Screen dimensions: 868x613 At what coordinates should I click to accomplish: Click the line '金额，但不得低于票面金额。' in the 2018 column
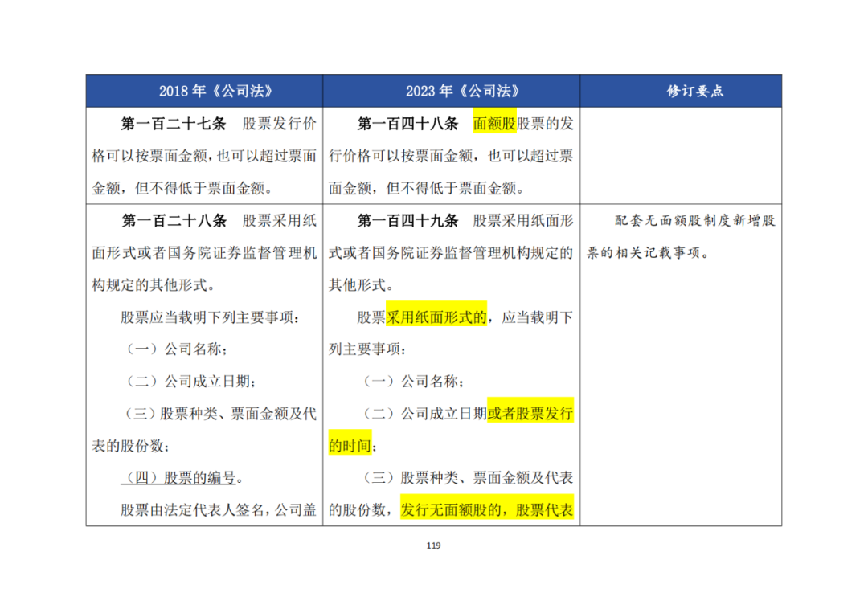coord(183,189)
